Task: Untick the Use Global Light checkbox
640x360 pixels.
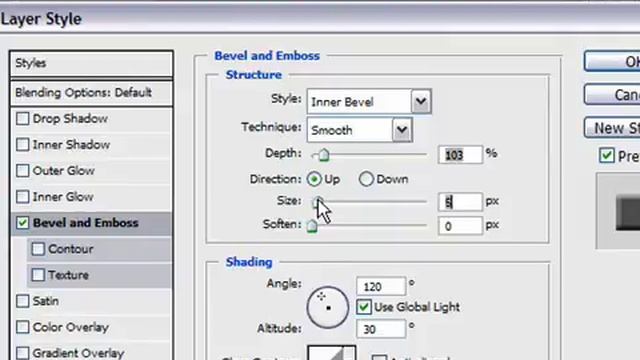Action: pos(364,307)
